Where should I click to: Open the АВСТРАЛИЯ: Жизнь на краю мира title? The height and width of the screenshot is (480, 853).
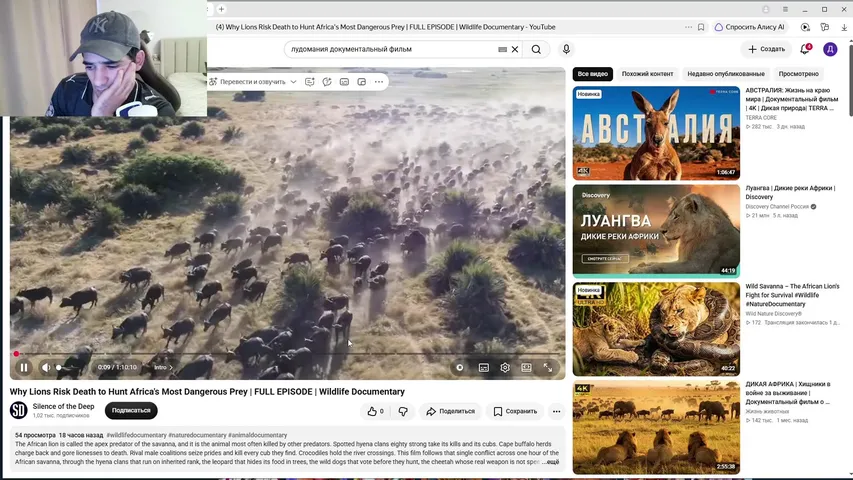(x=792, y=99)
